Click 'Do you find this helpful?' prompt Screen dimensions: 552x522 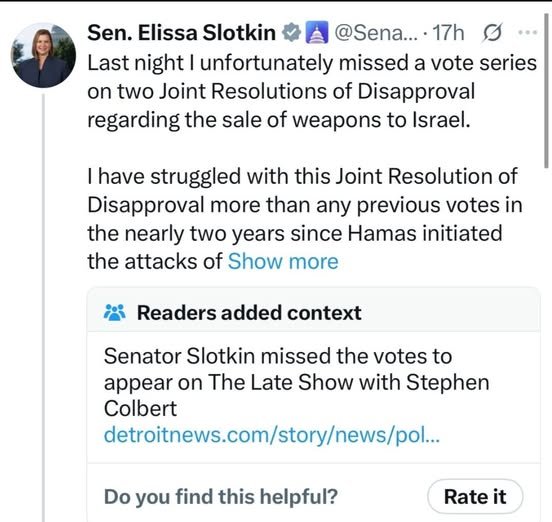[x=221, y=497]
